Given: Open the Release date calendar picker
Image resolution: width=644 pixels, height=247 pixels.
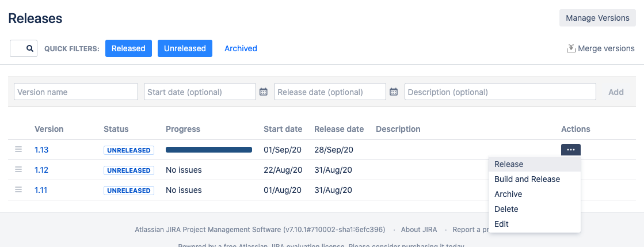Looking at the screenshot, I should coord(394,92).
